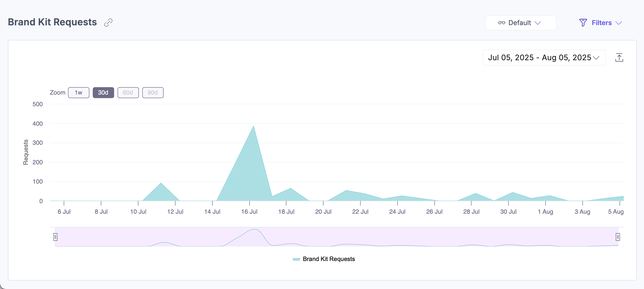
Task: Click the right range navigator handle
Action: pos(618,237)
